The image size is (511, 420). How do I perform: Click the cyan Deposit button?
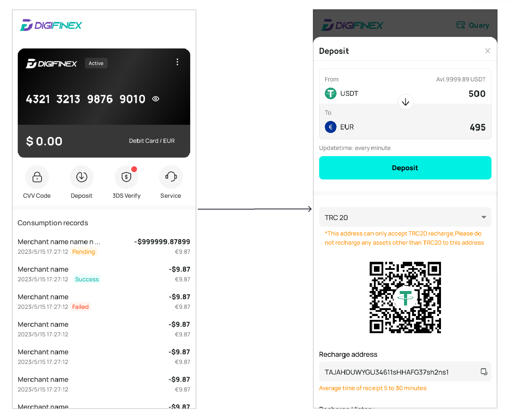[x=405, y=168]
